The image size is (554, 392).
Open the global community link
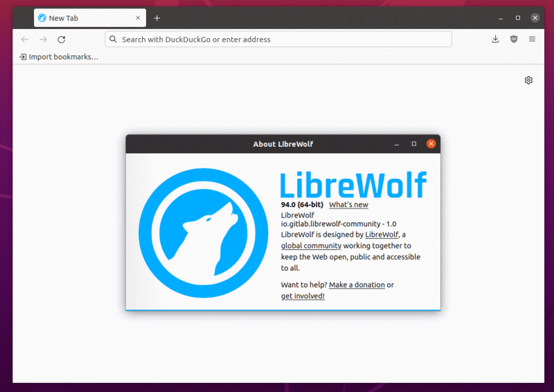pyautogui.click(x=311, y=246)
